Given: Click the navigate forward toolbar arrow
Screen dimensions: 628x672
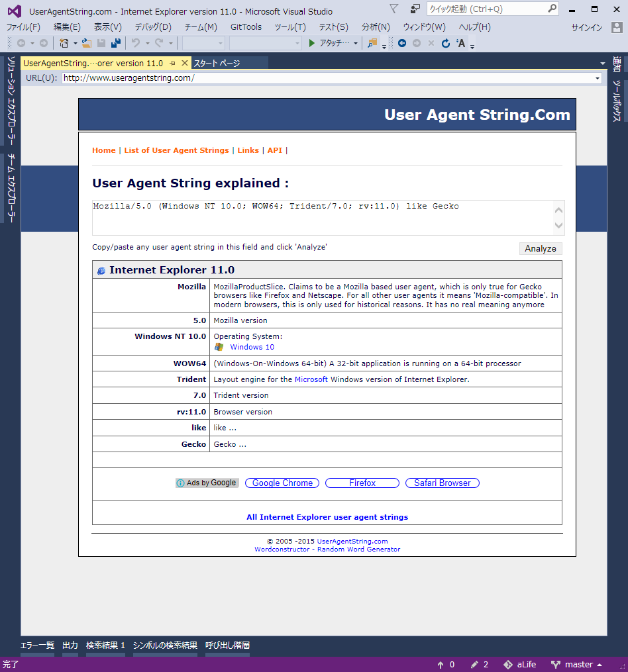Looking at the screenshot, I should pos(44,43).
